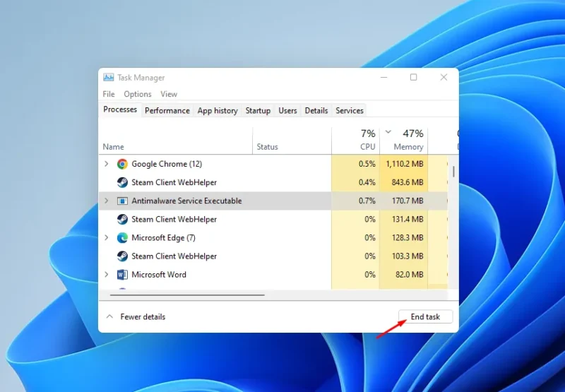Sort processes by Memory column header
The image size is (565, 392).
pos(408,147)
